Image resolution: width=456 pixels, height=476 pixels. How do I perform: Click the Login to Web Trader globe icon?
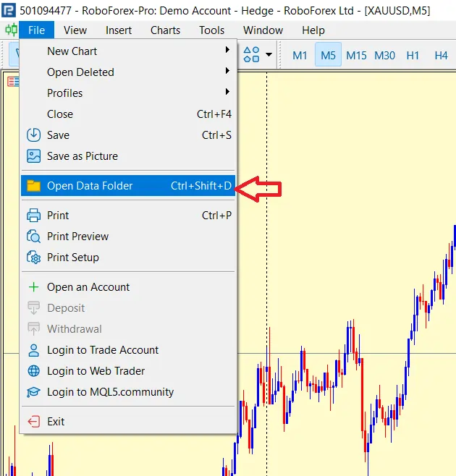(x=33, y=371)
